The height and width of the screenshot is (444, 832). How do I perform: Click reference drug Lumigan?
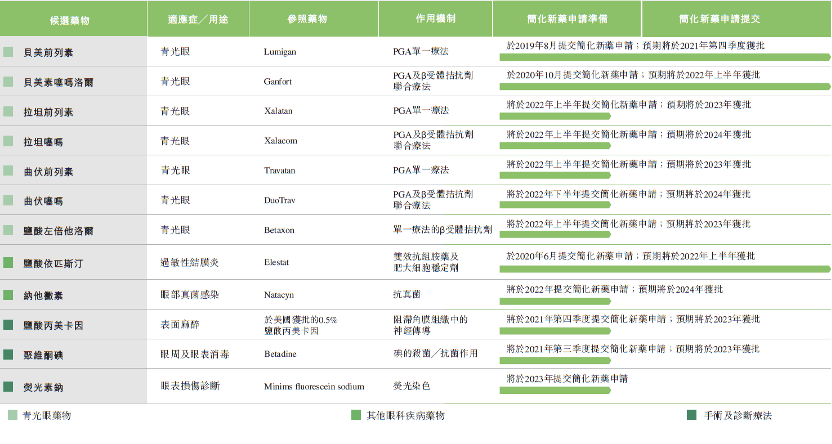(280, 52)
